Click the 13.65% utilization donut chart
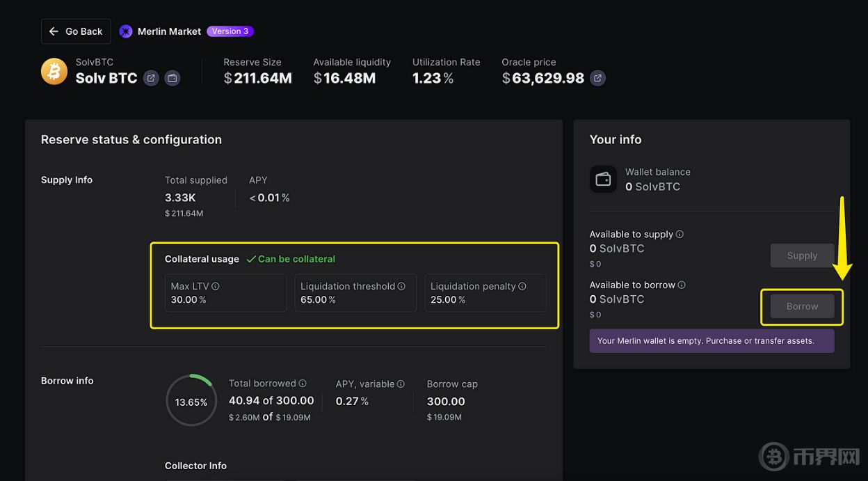868x481 pixels. point(191,400)
